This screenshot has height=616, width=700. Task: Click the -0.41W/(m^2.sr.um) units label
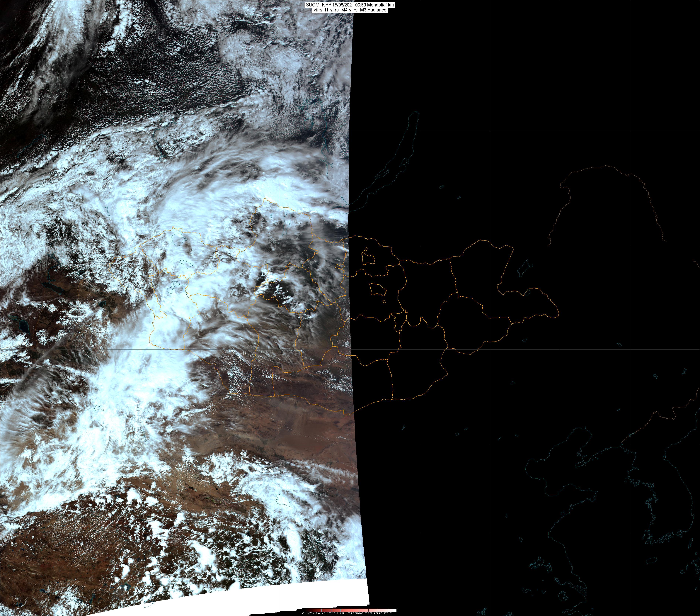coord(314,613)
